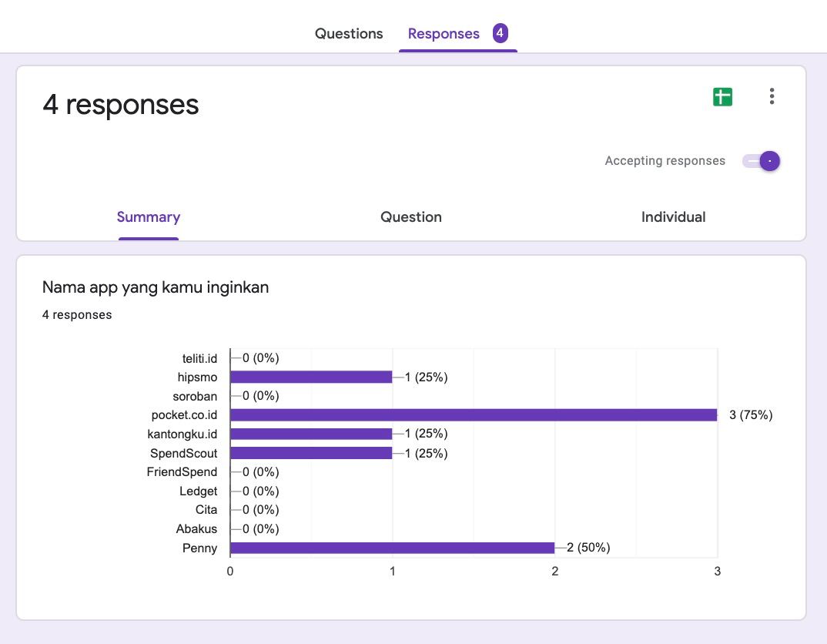Switch to the Questions tab
This screenshot has height=644, width=827.
point(349,34)
